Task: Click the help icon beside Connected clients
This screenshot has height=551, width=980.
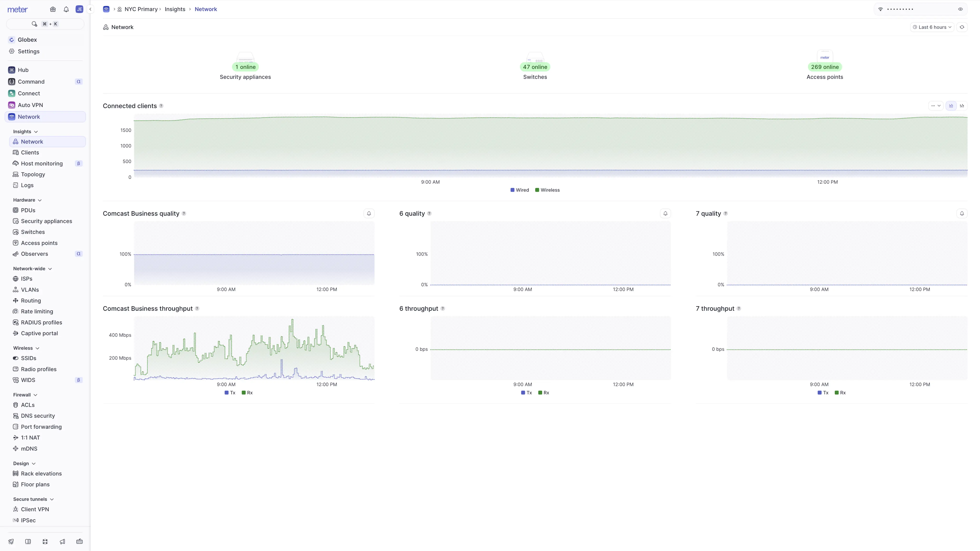Action: 161,106
